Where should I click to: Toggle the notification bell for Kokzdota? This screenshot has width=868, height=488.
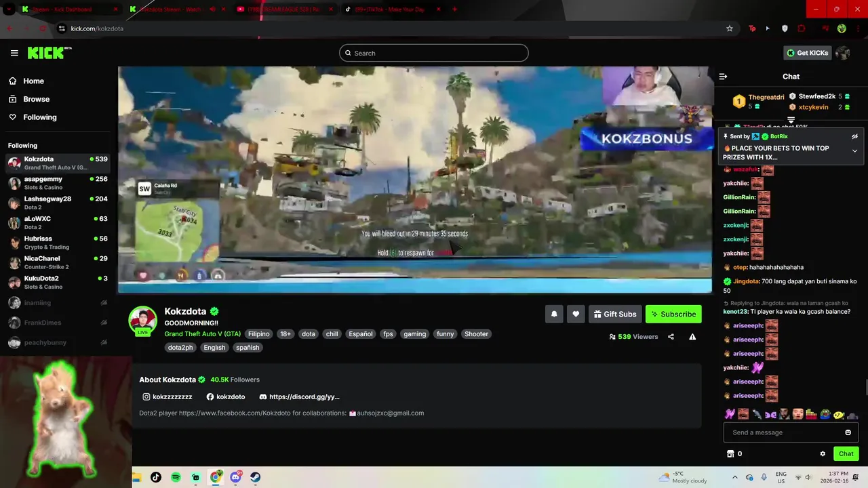[x=554, y=314]
